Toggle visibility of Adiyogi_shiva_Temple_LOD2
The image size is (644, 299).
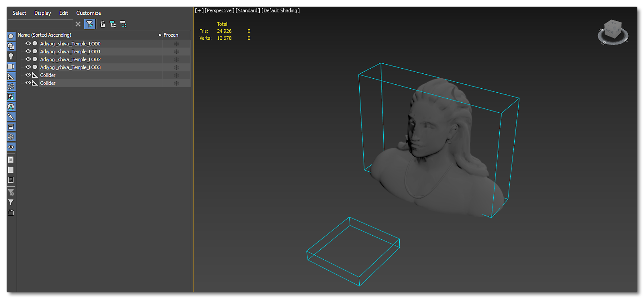[28, 59]
